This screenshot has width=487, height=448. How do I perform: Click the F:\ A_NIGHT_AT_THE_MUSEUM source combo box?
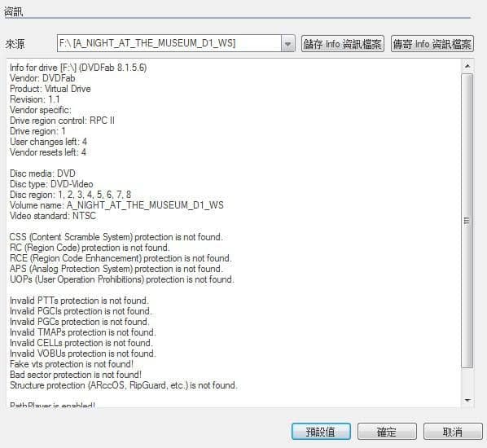pyautogui.click(x=175, y=43)
